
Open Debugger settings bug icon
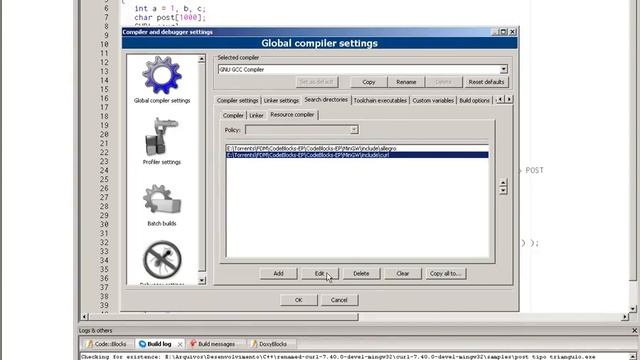[x=162, y=260]
